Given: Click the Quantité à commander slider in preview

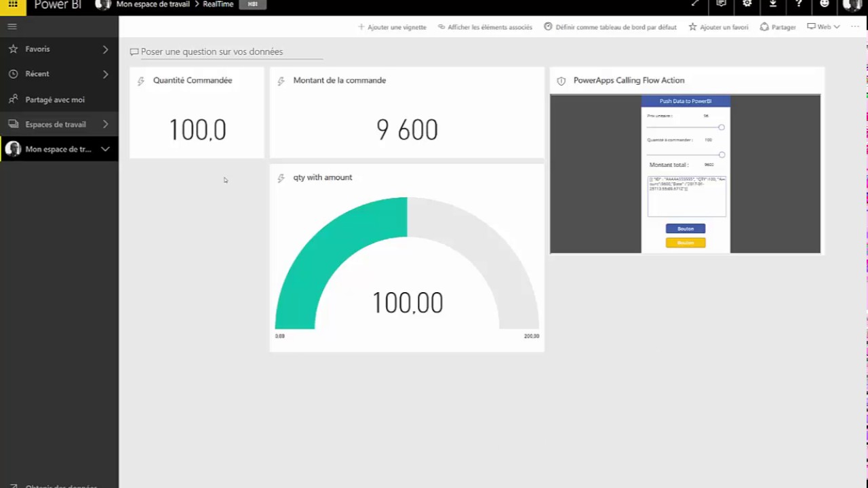Looking at the screenshot, I should 685,155.
